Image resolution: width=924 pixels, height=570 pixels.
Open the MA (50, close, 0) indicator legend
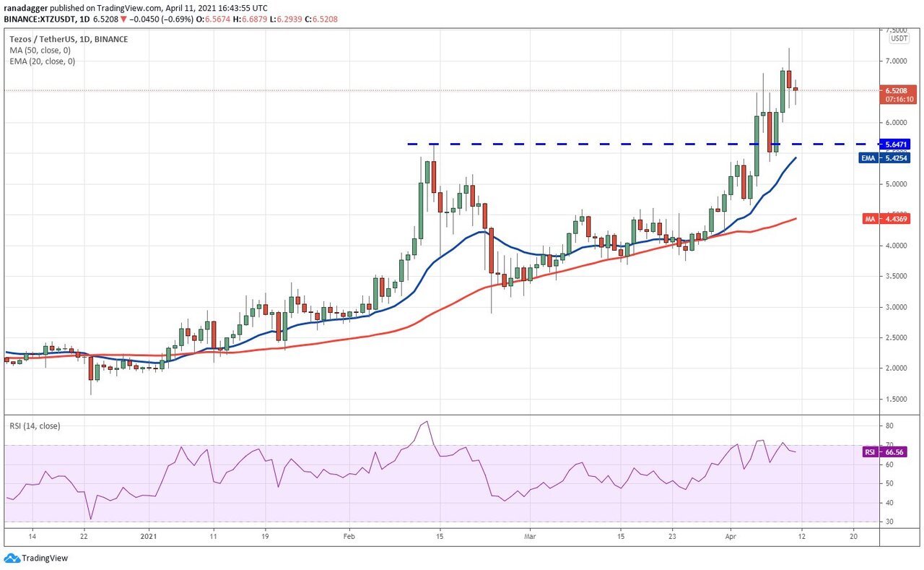(39, 50)
